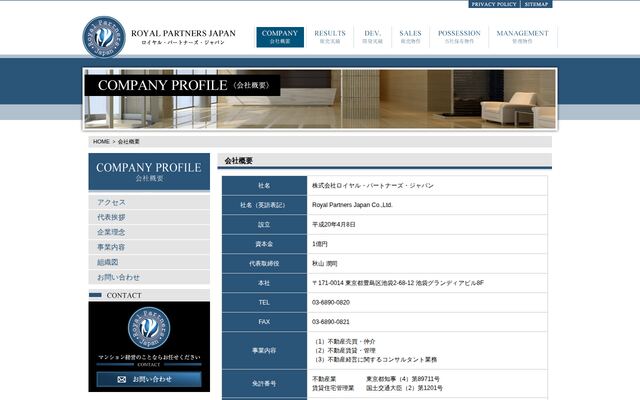Open the PRIVACY POLICY link
Screen dimensions: 640x400
pyautogui.click(x=494, y=4)
